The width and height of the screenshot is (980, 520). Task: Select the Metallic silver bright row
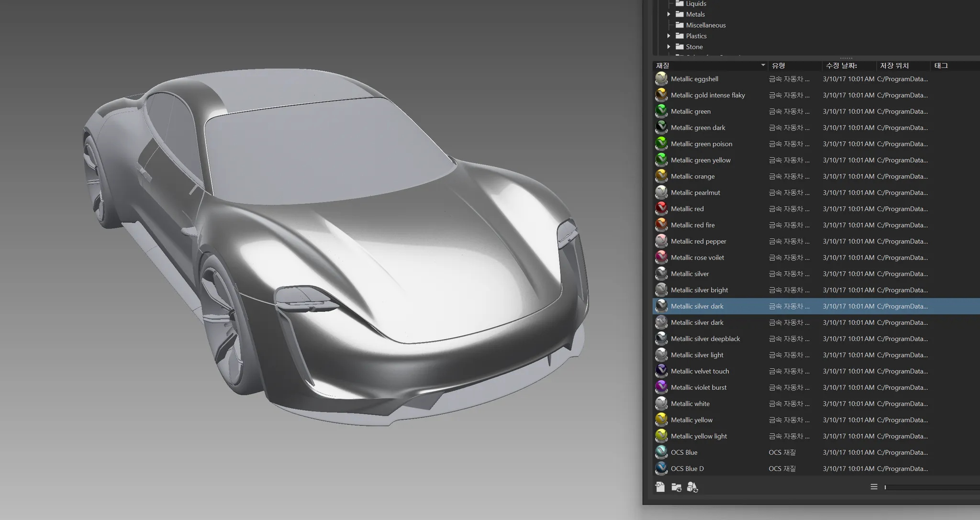tap(699, 290)
